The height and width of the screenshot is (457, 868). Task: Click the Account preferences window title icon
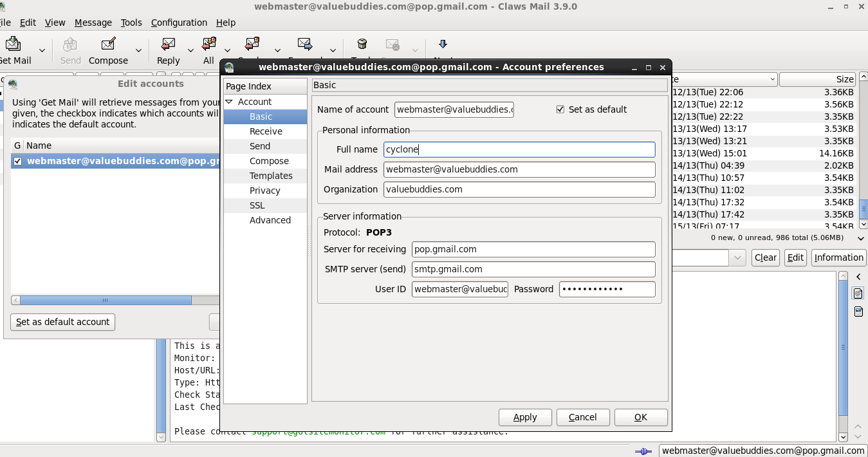pyautogui.click(x=229, y=67)
